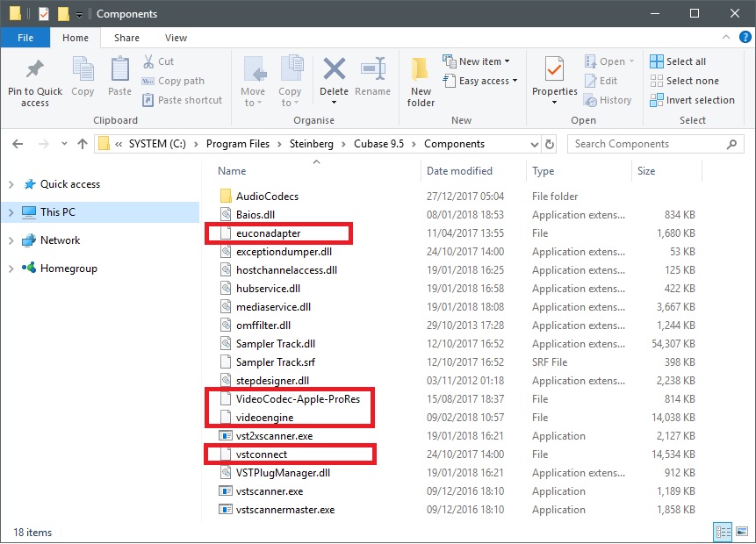This screenshot has height=544, width=756.
Task: Click the Pin to Quick access icon
Action: [35, 69]
